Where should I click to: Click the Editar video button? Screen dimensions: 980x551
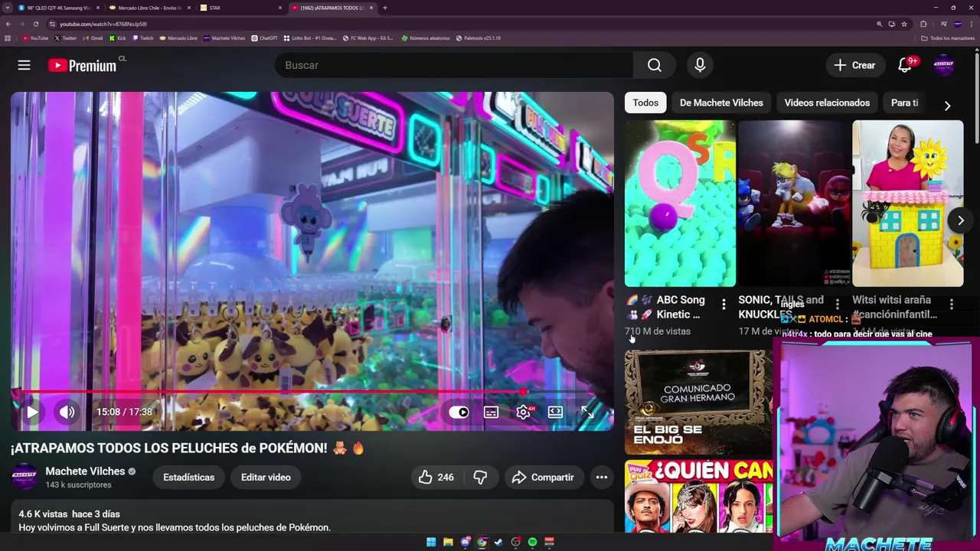(266, 477)
